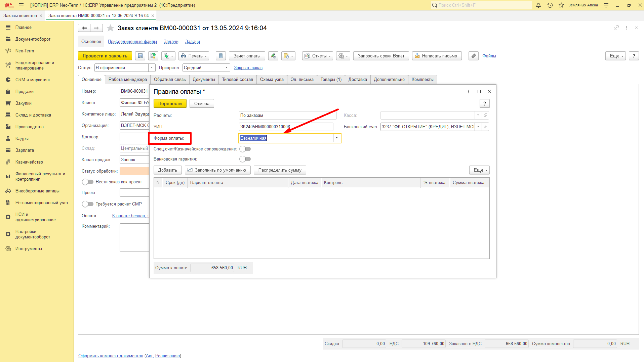Open the Отчеты dropdown menu
The height and width of the screenshot is (362, 644).
click(x=318, y=56)
